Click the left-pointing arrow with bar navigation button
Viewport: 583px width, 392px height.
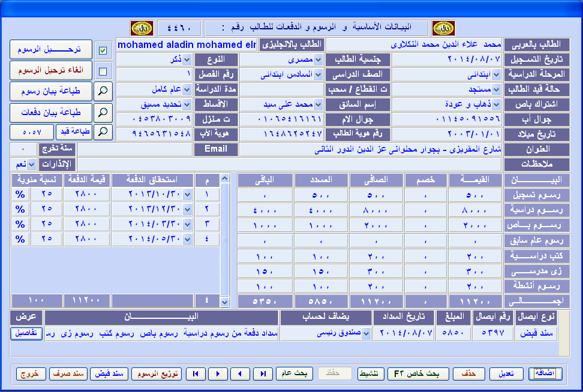[195, 373]
